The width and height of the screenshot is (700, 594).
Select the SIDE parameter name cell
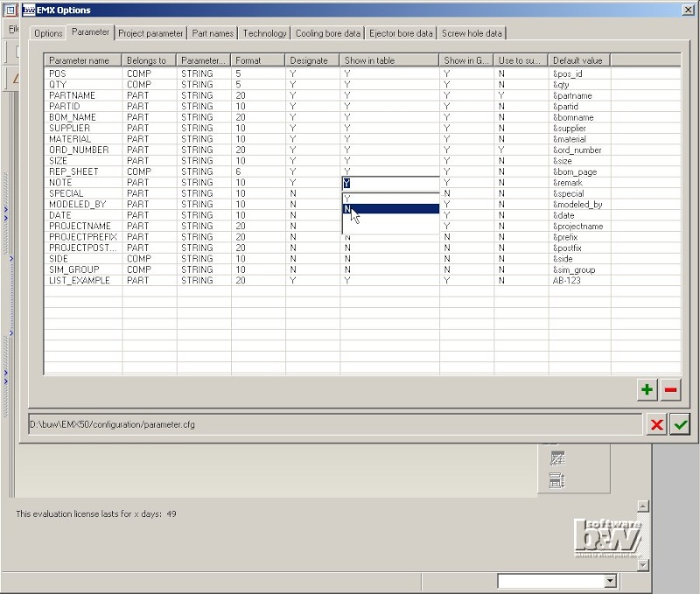(x=83, y=259)
